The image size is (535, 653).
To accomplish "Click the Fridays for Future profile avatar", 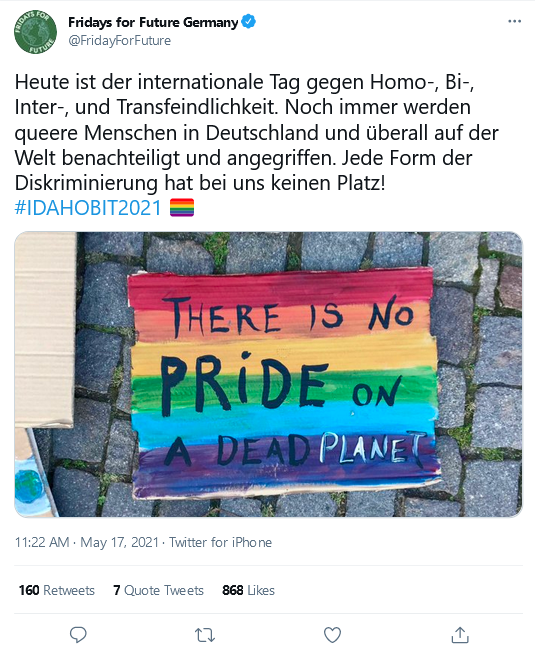I will coord(35,32).
